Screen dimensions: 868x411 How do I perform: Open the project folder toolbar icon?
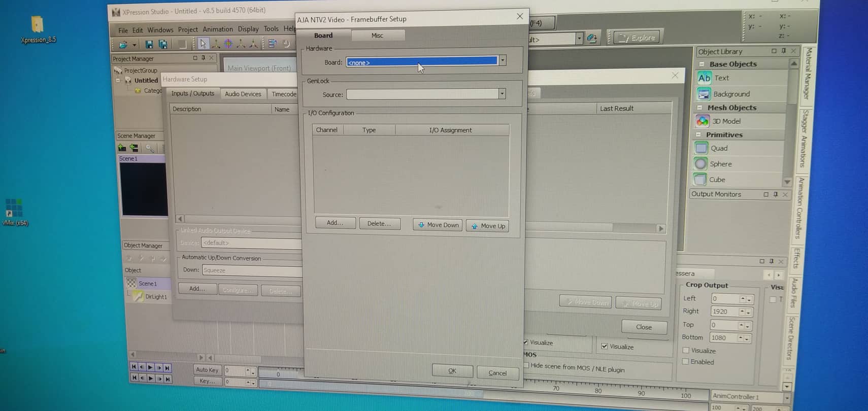click(123, 45)
